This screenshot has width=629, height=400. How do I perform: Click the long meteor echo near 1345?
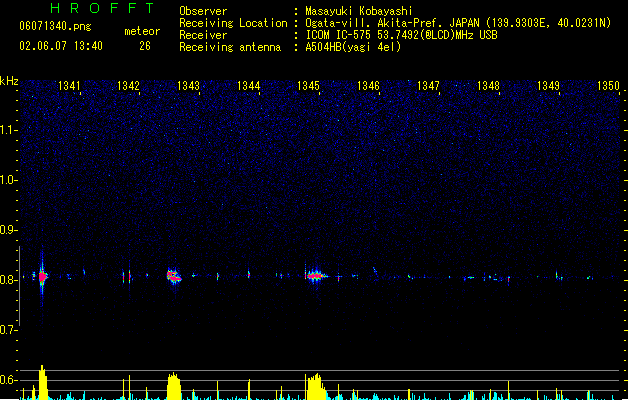click(x=316, y=276)
